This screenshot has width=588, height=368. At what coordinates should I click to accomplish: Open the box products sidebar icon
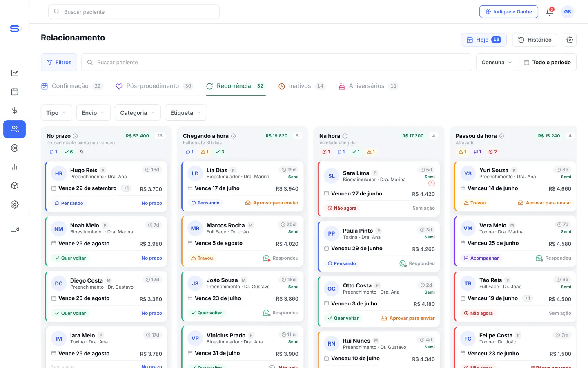15,186
